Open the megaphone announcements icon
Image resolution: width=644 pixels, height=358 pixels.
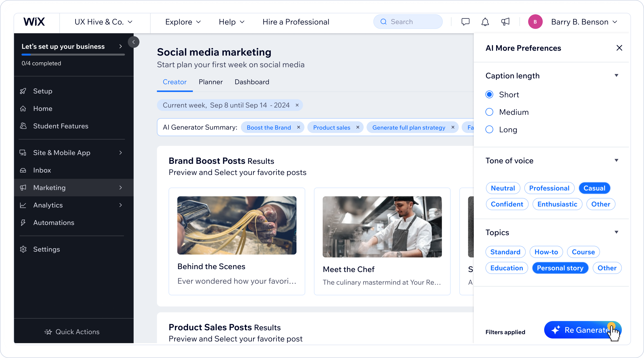[x=505, y=22]
